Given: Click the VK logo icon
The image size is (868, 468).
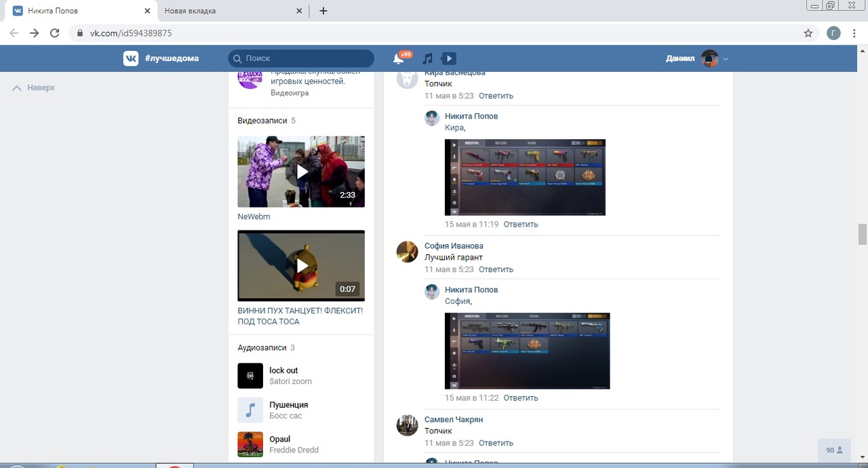Looking at the screenshot, I should point(130,58).
